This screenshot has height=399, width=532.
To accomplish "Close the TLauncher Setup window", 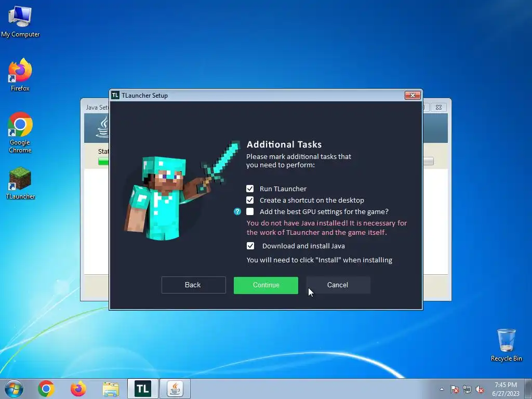I will pyautogui.click(x=413, y=96).
